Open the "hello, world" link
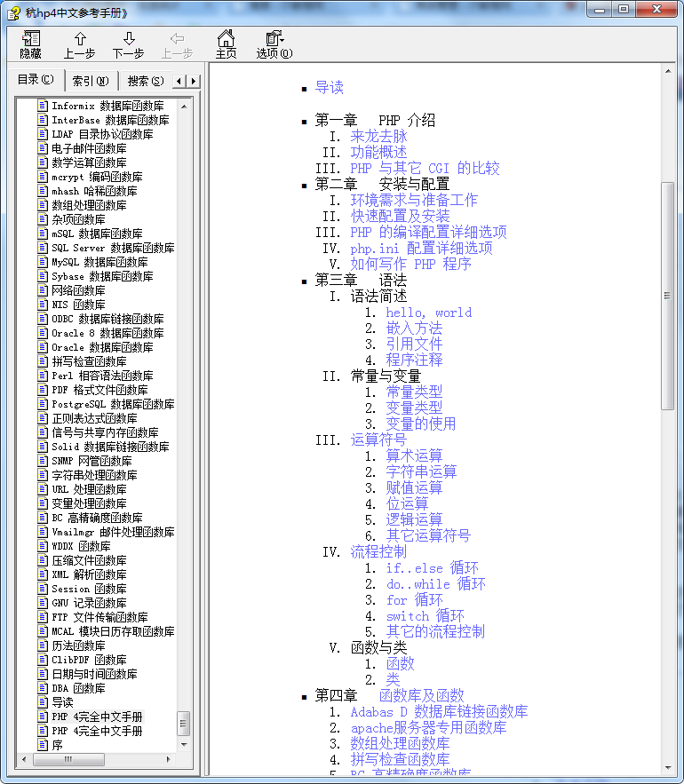Image resolution: width=684 pixels, height=784 pixels. pyautogui.click(x=428, y=313)
